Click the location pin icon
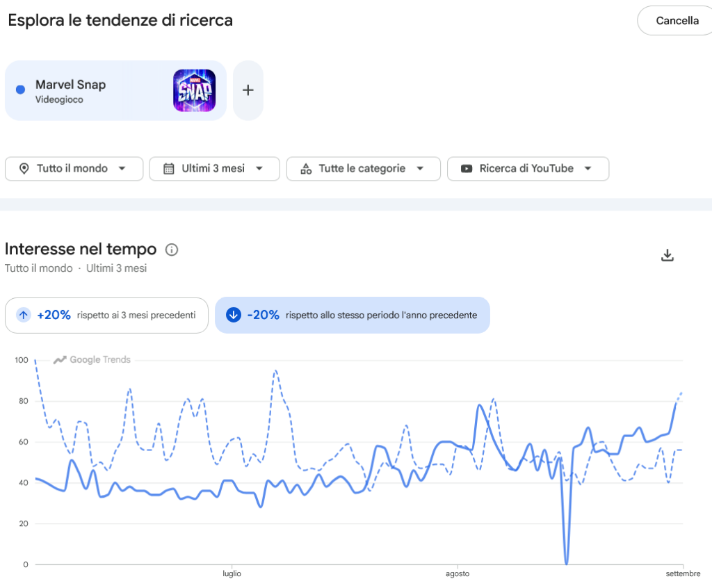The image size is (712, 588). tap(24, 168)
